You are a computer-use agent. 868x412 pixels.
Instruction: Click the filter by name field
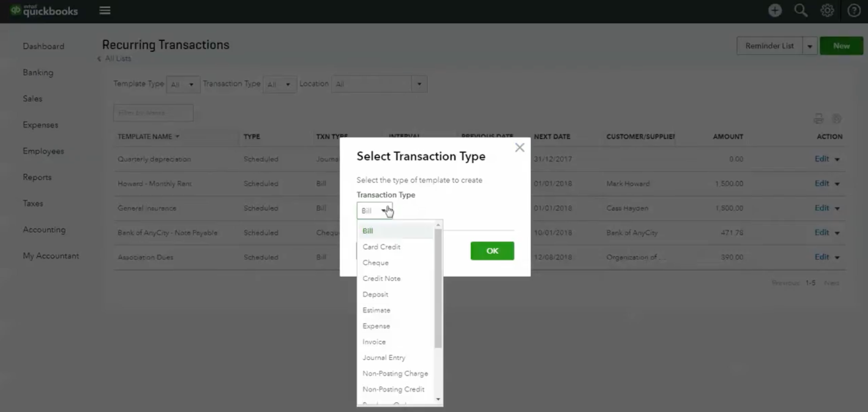153,113
